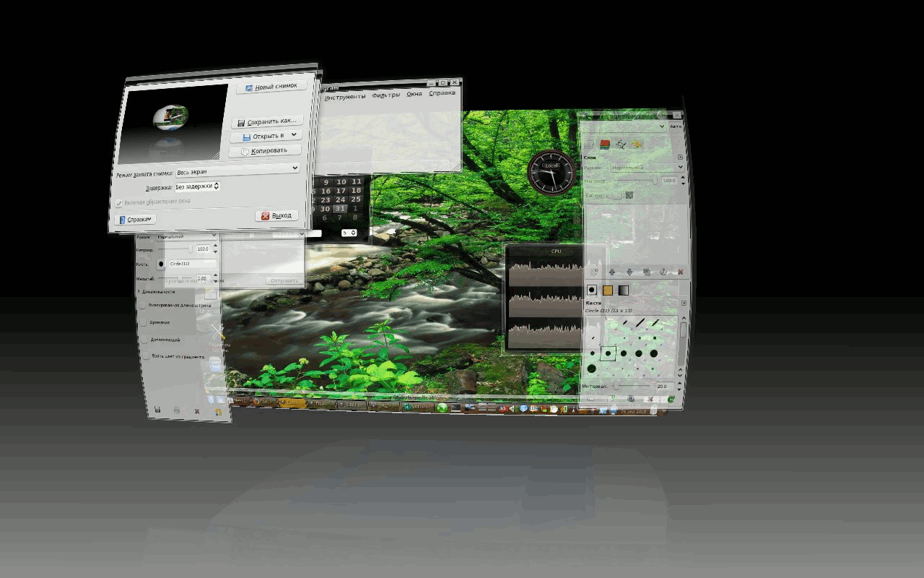Open the Справка menu in GIMP

(x=442, y=93)
